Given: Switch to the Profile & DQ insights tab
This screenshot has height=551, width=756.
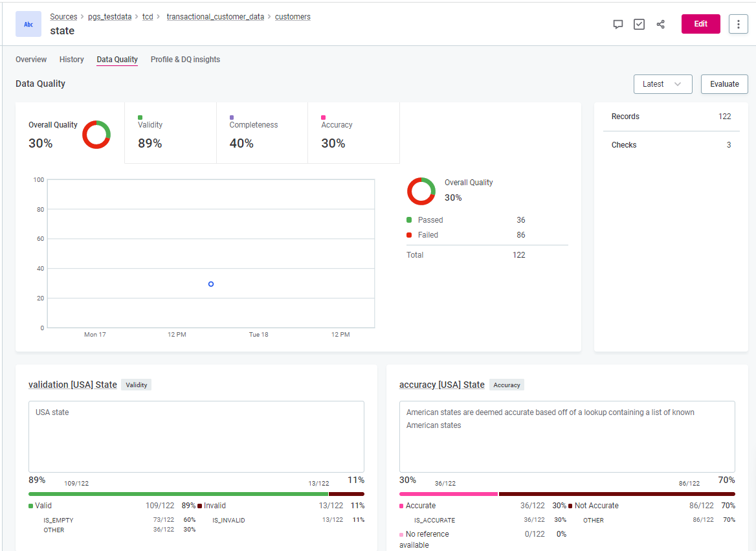Looking at the screenshot, I should (185, 60).
